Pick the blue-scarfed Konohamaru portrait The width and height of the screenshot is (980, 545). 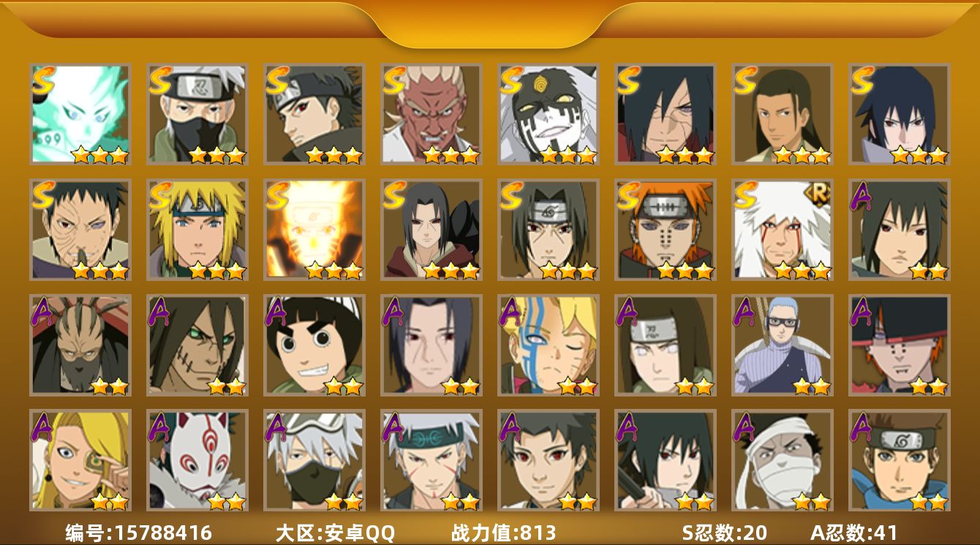tap(899, 460)
